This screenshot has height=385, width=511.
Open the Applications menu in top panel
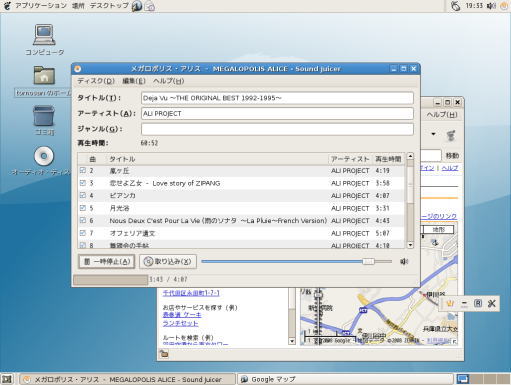tap(41, 6)
